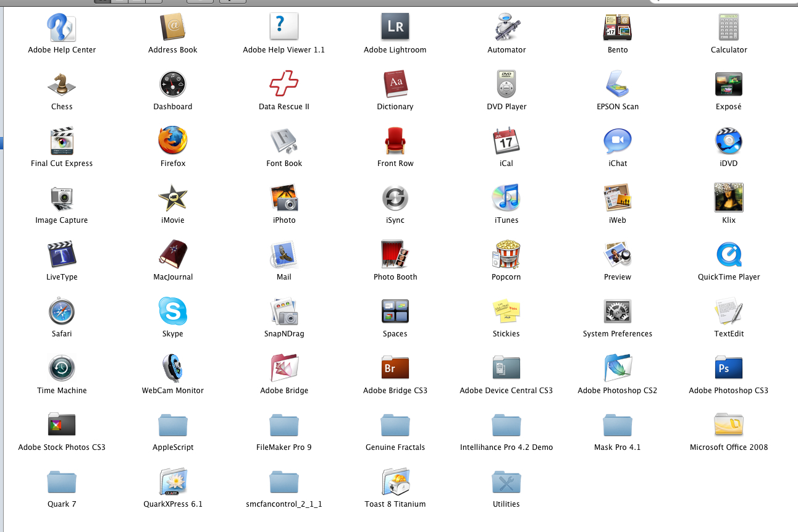798x532 pixels.
Task: Click the Adobe Device Central CS3 folder
Action: (x=506, y=368)
